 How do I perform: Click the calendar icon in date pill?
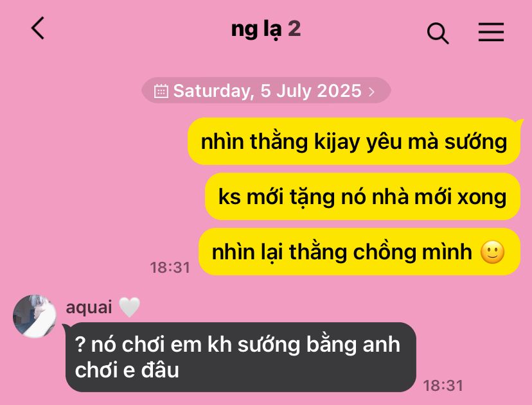point(161,91)
